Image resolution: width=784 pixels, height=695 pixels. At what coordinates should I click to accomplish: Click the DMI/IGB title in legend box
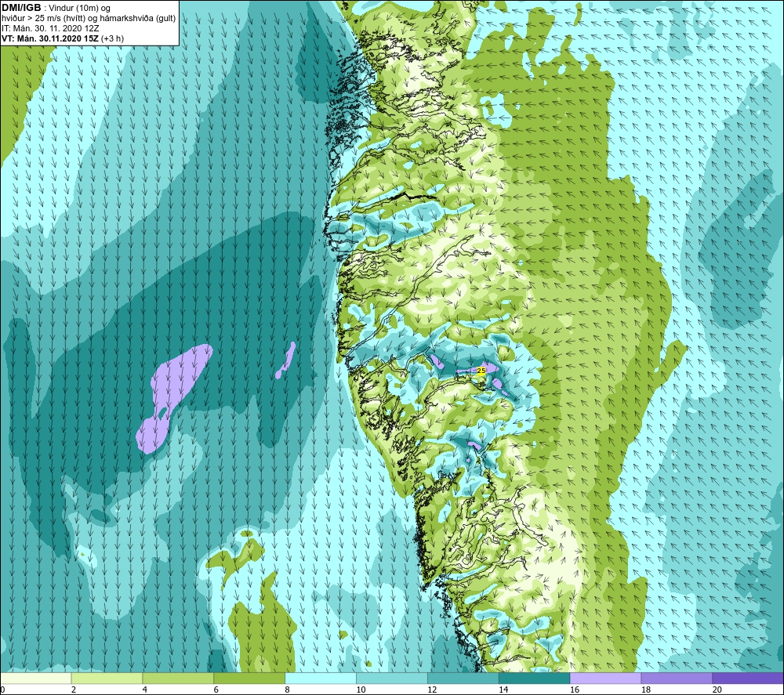(21, 8)
